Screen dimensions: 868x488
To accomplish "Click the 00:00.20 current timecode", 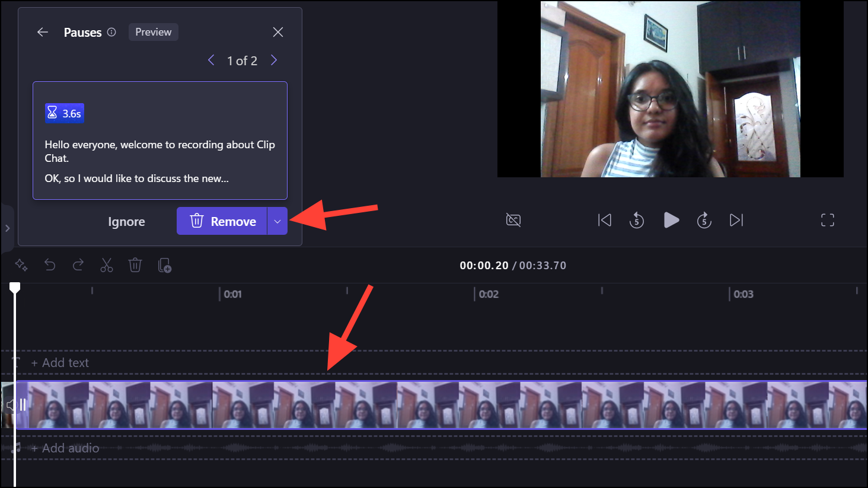I will [x=484, y=266].
